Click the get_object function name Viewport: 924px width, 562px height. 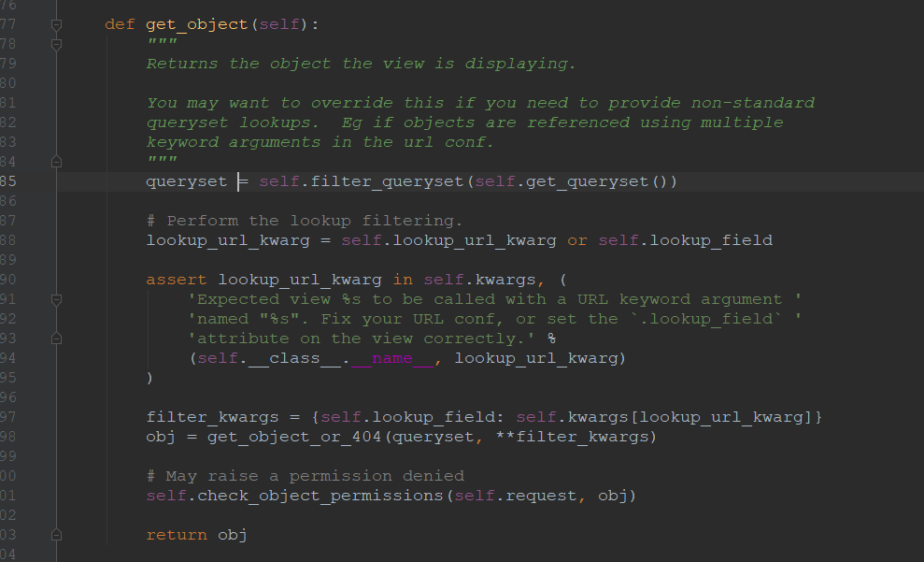pyautogui.click(x=197, y=24)
